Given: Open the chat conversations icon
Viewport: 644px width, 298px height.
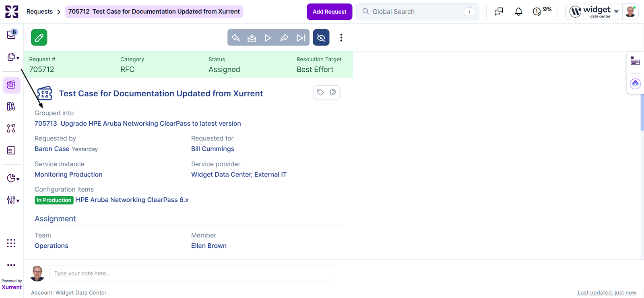Looking at the screenshot, I should point(499,12).
